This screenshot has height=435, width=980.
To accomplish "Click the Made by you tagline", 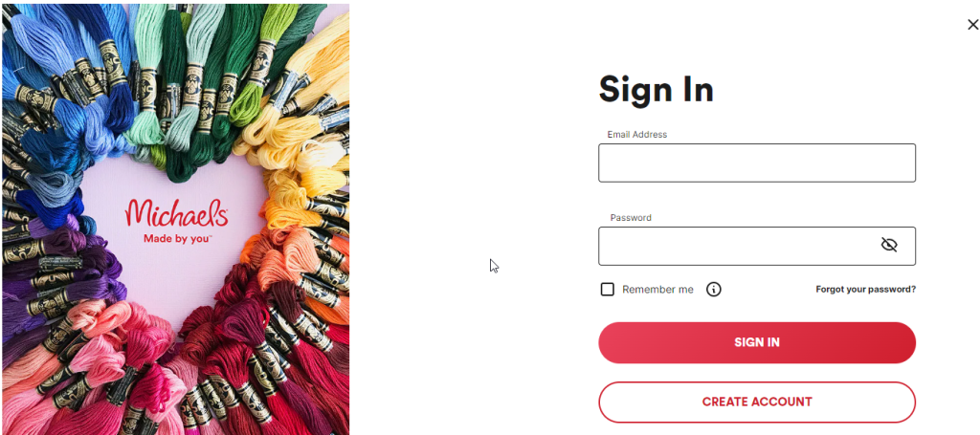I will click(x=176, y=238).
